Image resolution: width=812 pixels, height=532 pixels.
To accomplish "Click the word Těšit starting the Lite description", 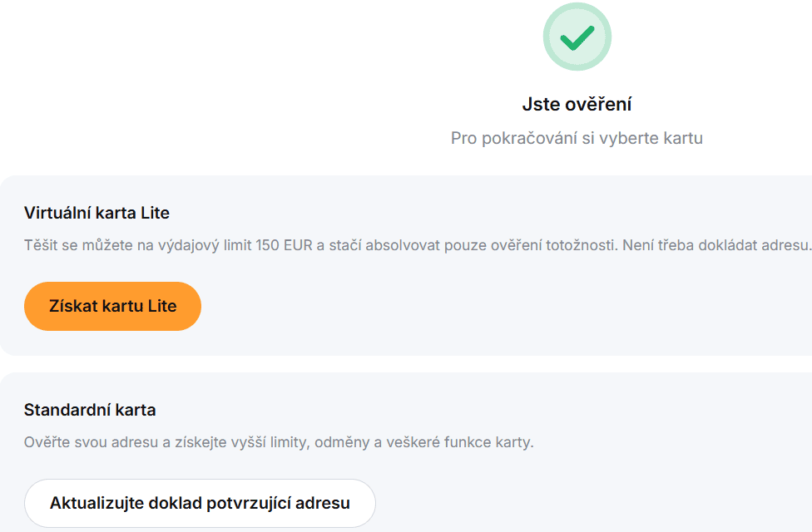I will [x=40, y=245].
